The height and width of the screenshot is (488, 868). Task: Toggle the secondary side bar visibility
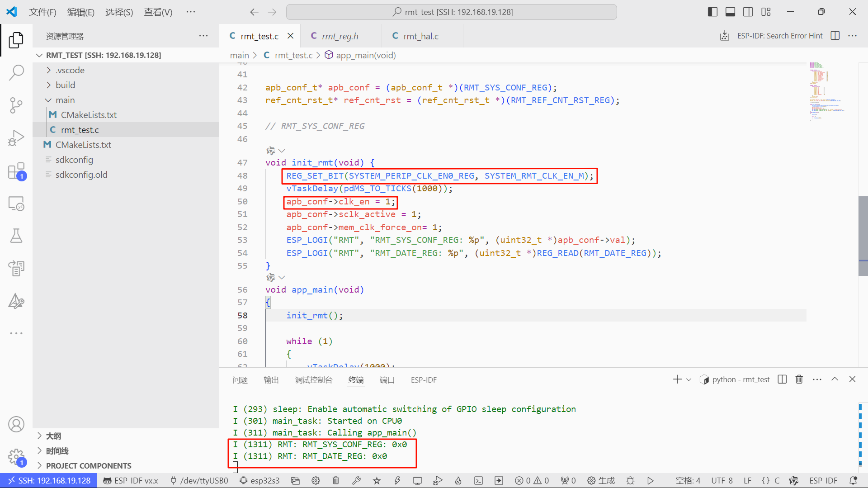click(x=748, y=12)
